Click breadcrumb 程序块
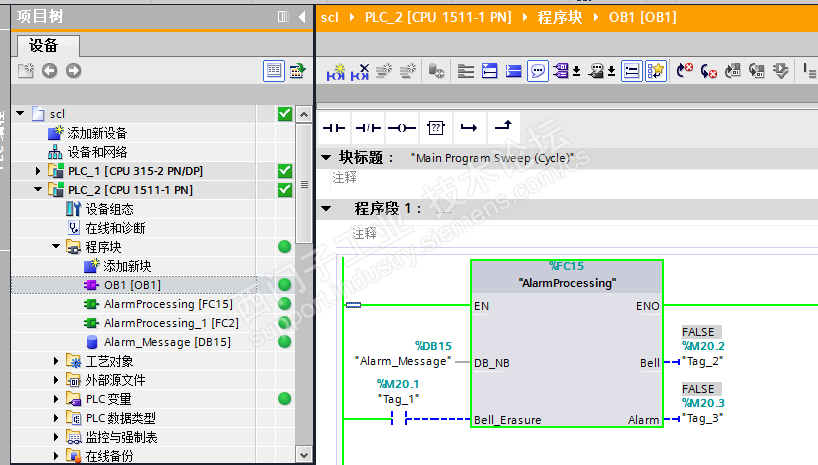Image resolution: width=818 pixels, height=465 pixels. click(560, 17)
